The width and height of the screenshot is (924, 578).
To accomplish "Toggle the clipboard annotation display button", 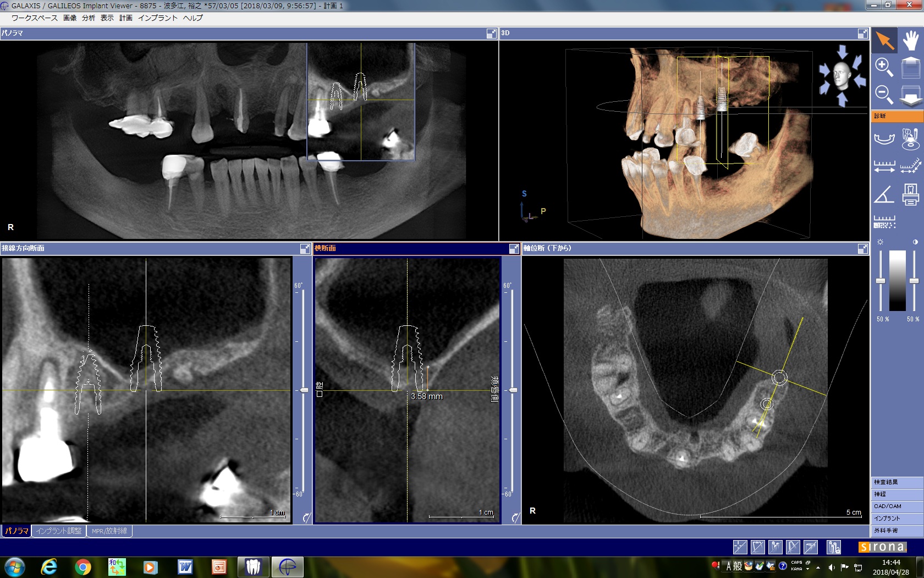I will click(757, 547).
